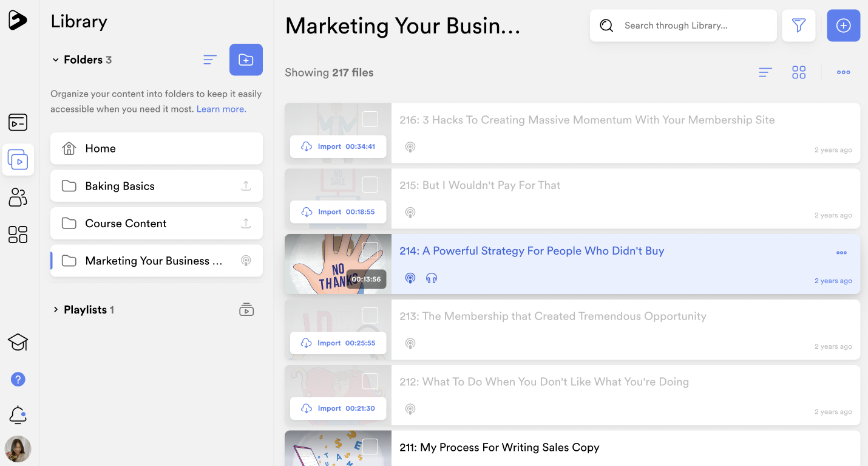Viewport: 868px width, 466px height.
Task: Switch to grid view icon
Action: 799,72
